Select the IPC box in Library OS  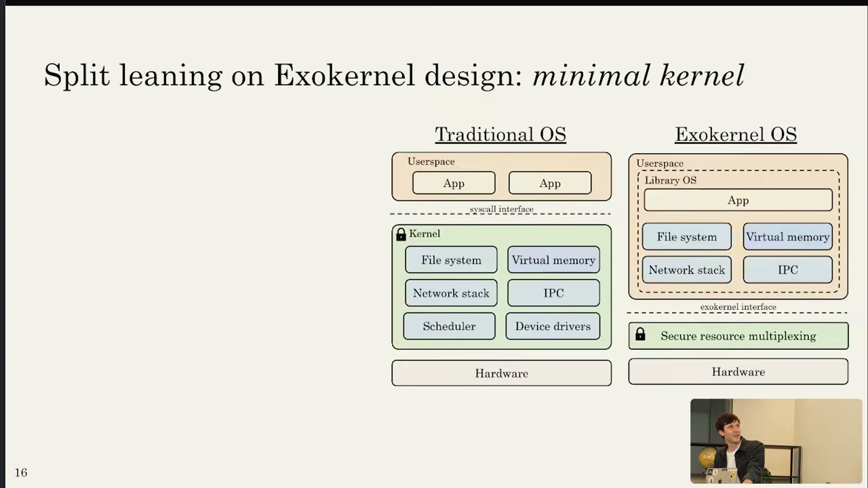pyautogui.click(x=788, y=270)
